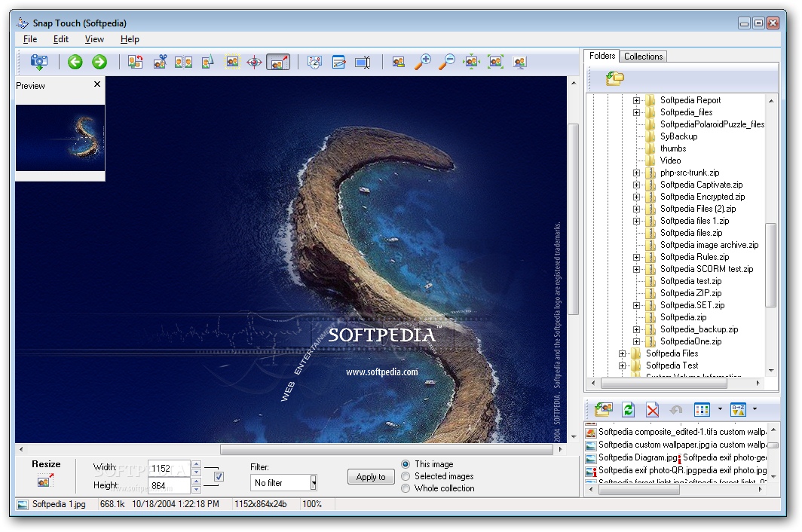
Task: Select the rotate image tool
Action: pyautogui.click(x=136, y=63)
